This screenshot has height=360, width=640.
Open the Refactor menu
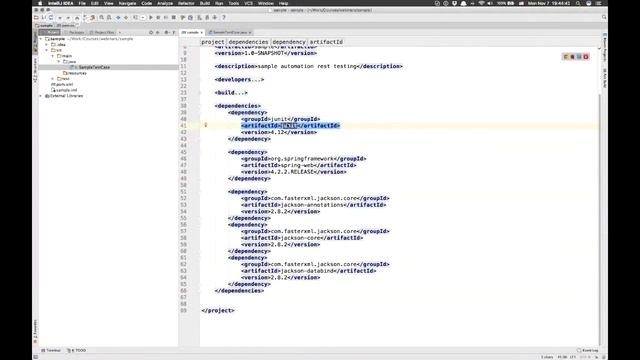[186, 3]
